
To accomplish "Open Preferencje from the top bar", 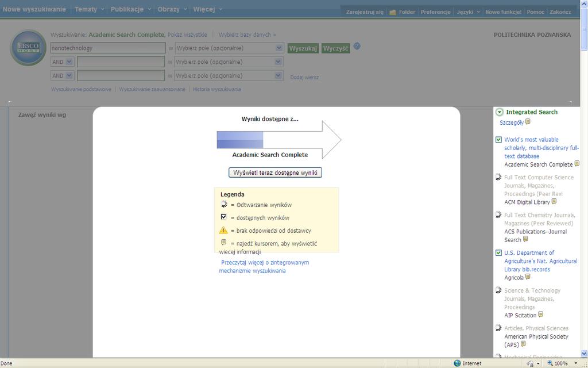I will click(x=435, y=12).
